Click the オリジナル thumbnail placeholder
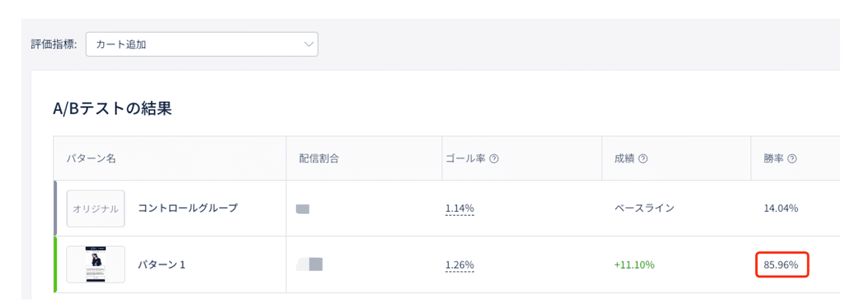This screenshot has width=868, height=308. pyautogui.click(x=96, y=208)
